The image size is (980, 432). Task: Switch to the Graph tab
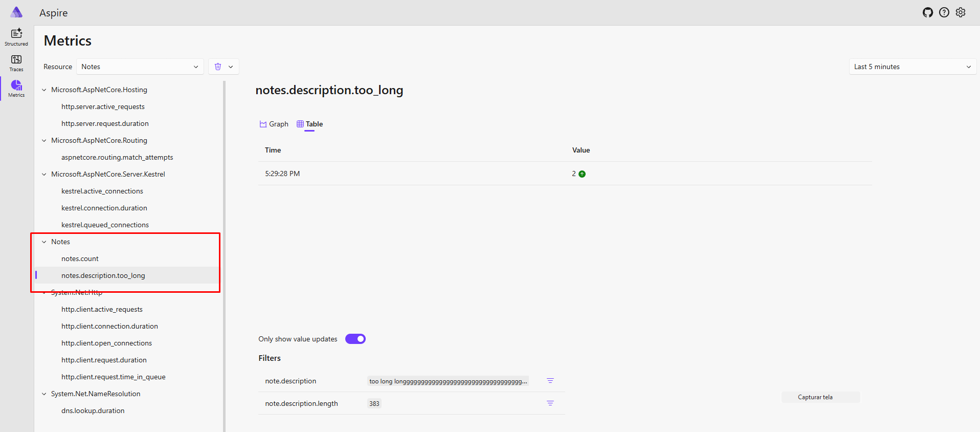tap(274, 124)
